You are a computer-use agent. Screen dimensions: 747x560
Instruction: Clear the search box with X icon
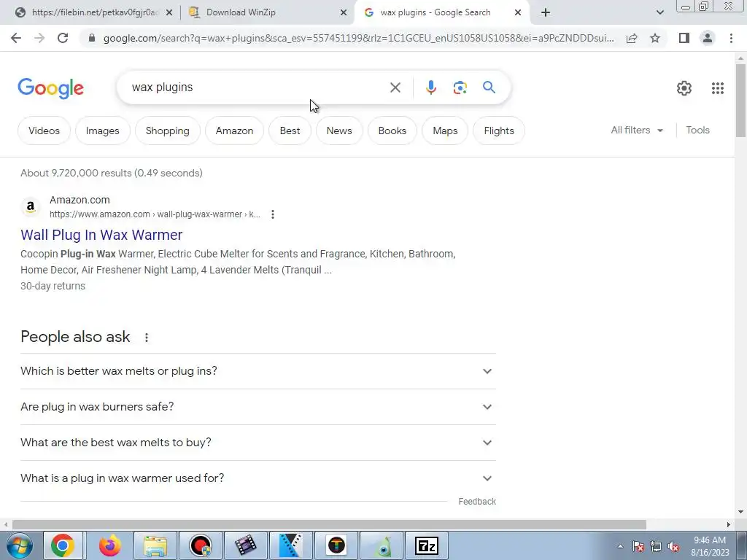click(x=395, y=87)
